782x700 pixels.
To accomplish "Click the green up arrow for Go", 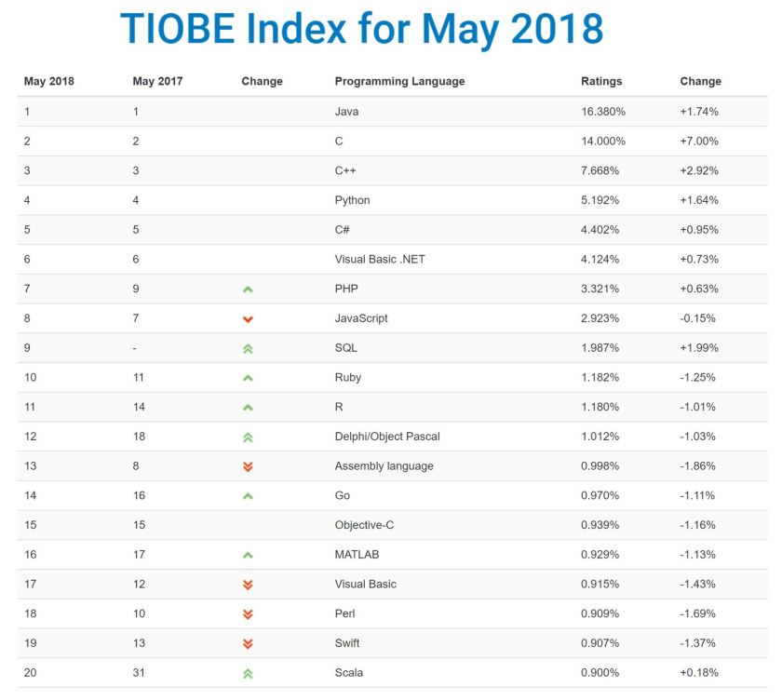I will pos(248,496).
